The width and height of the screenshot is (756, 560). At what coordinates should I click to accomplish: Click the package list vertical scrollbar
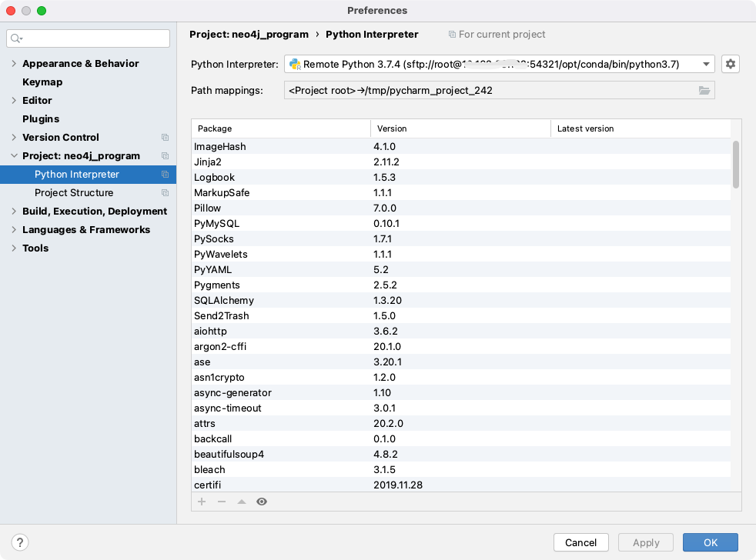[736, 165]
